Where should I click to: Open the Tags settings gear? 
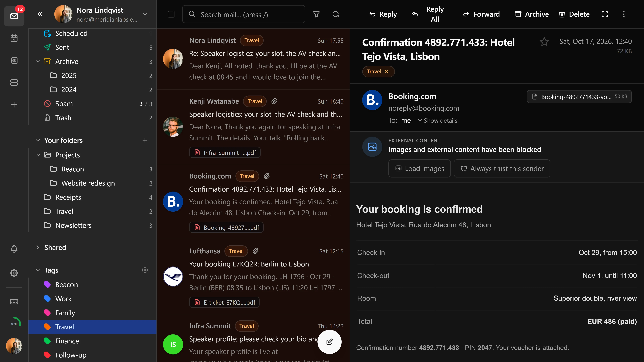(x=145, y=270)
